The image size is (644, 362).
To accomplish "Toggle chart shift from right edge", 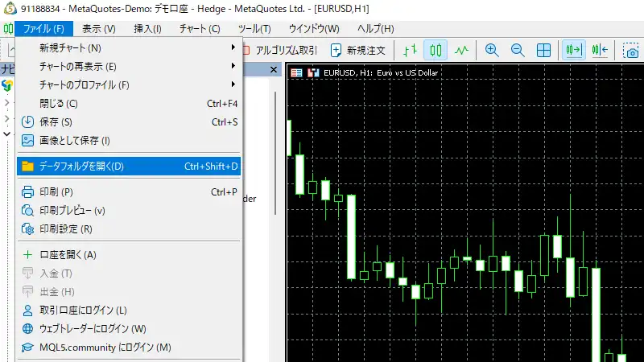I will pos(600,50).
